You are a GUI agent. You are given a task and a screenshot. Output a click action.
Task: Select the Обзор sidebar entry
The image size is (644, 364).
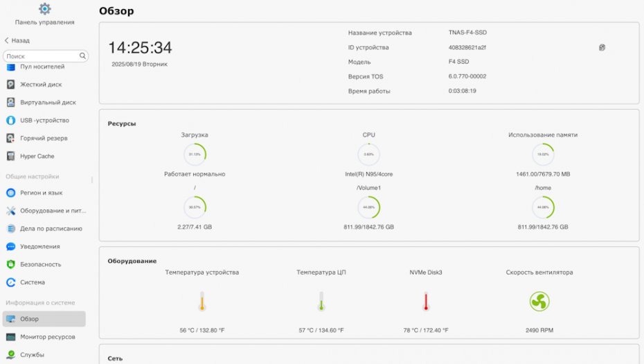point(44,319)
